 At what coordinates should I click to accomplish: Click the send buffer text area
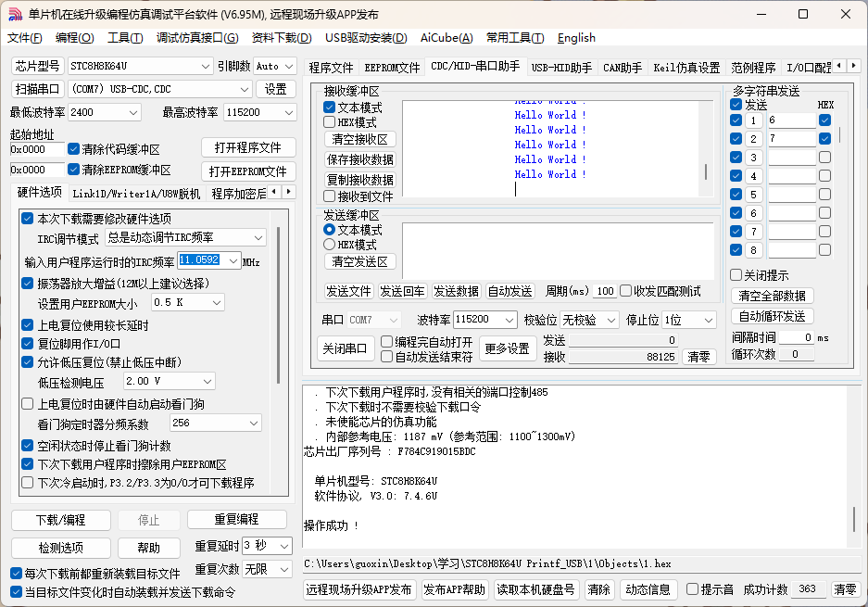(558, 250)
